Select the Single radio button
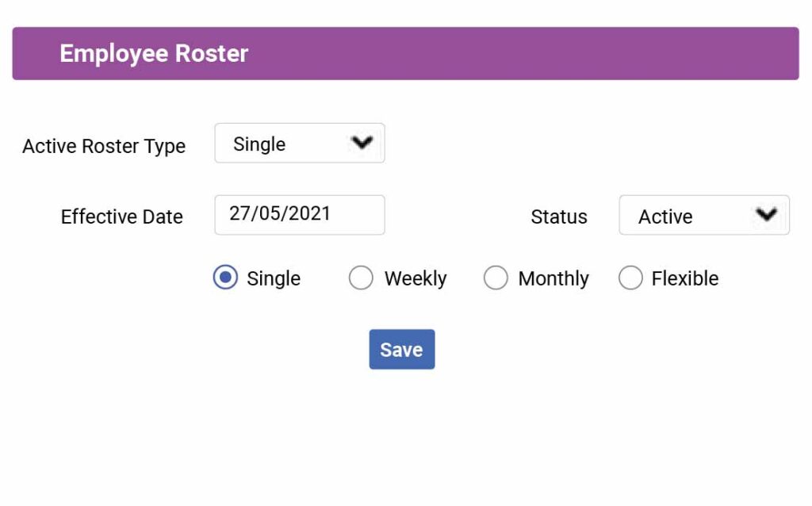 [x=225, y=278]
